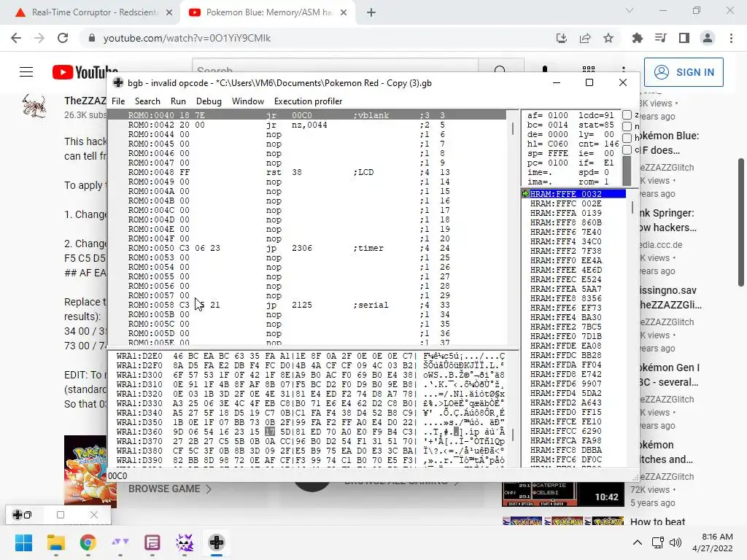747x560 pixels.
Task: Select the ROM0:0048 rst 38 LCD line
Action: click(307, 172)
